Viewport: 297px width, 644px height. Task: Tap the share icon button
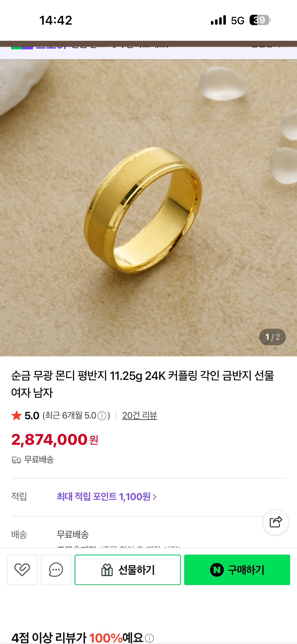click(x=275, y=522)
